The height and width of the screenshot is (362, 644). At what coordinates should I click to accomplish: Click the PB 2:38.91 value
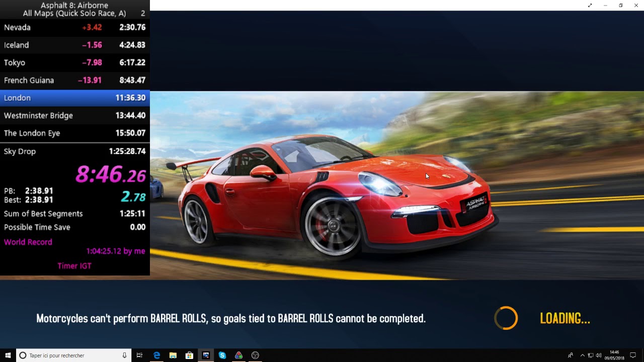[39, 191]
